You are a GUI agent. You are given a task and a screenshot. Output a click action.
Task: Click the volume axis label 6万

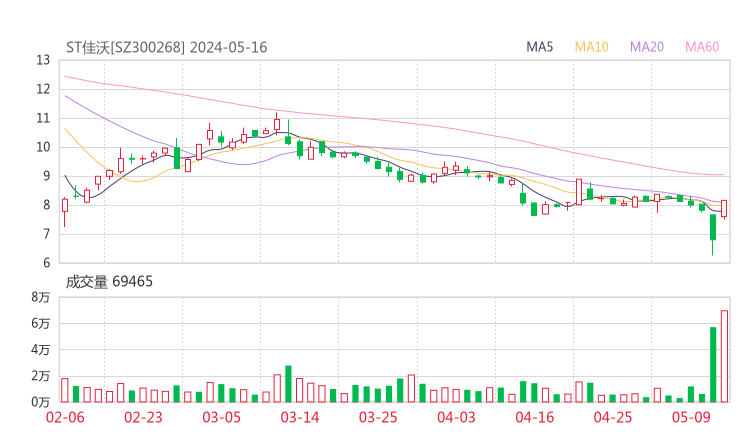pyautogui.click(x=41, y=324)
